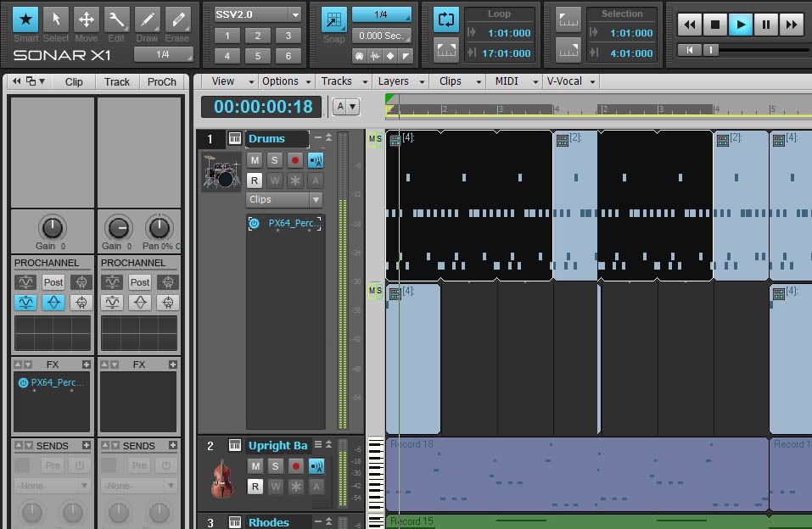This screenshot has height=529, width=812.
Task: Switch to the ProCh inspector tab
Action: click(x=161, y=81)
